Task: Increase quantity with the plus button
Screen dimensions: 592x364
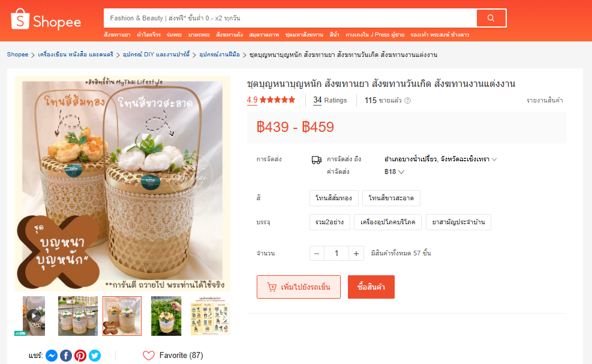Action: click(356, 254)
